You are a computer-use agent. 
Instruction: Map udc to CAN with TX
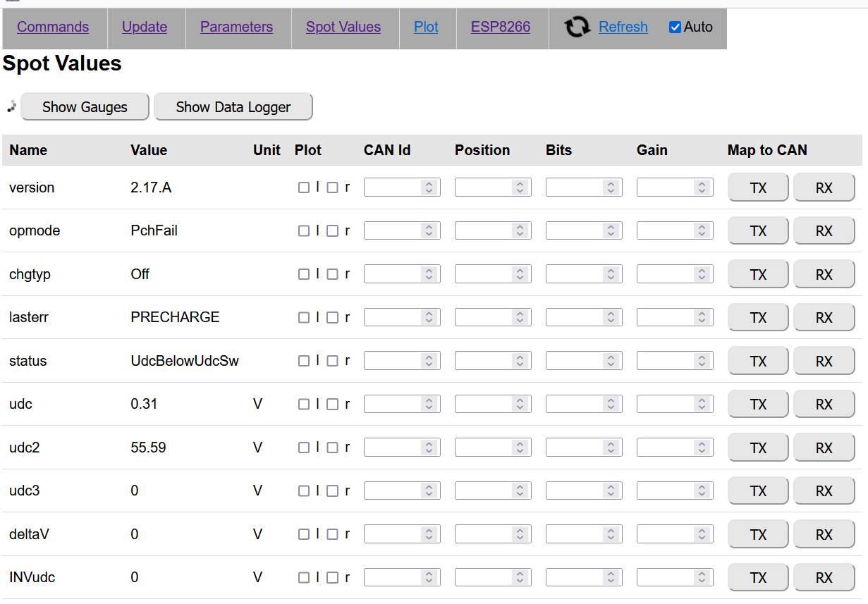coord(758,405)
